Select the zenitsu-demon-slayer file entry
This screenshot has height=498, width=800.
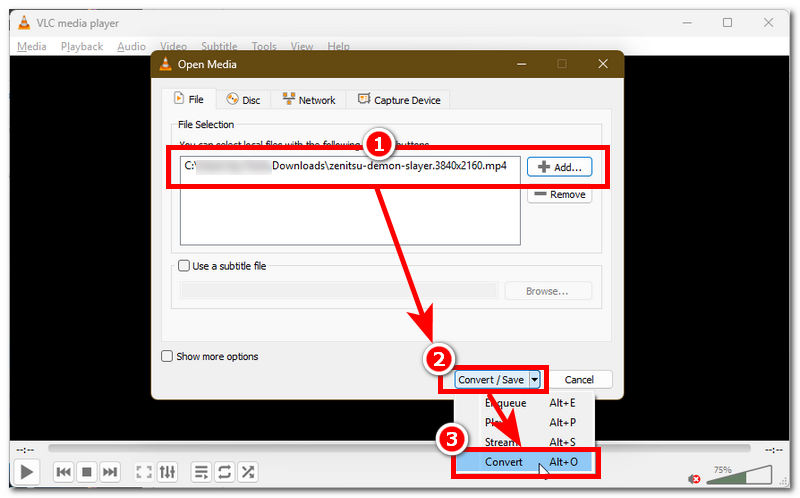(350, 167)
